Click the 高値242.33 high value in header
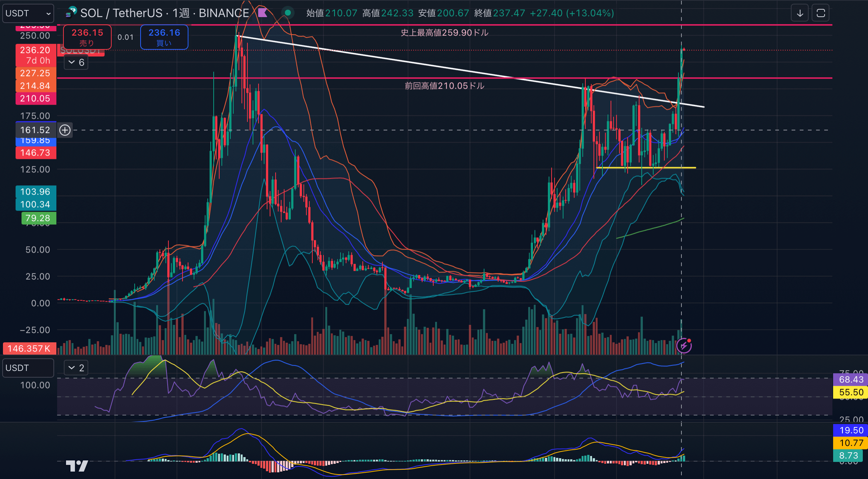 click(388, 13)
